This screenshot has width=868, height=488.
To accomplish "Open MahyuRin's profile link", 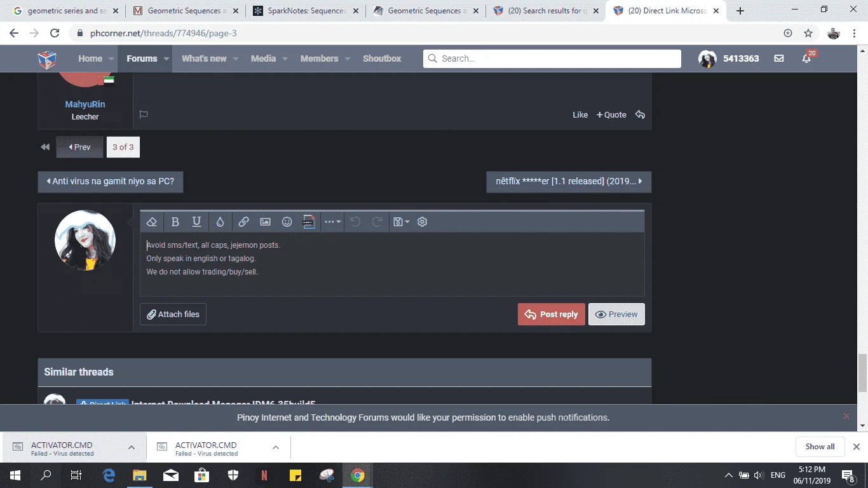I will coord(85,104).
